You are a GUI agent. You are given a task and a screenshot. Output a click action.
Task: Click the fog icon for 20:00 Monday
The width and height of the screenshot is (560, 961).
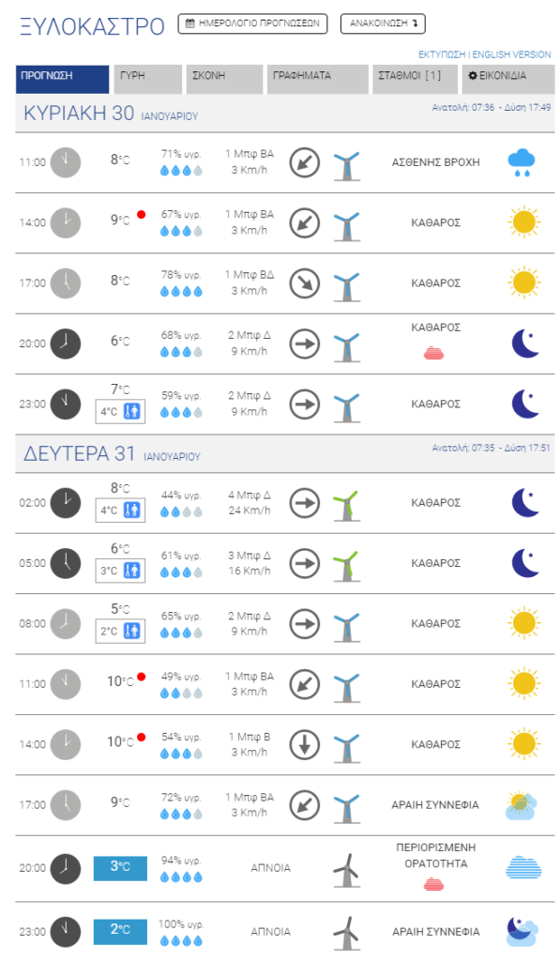523,867
